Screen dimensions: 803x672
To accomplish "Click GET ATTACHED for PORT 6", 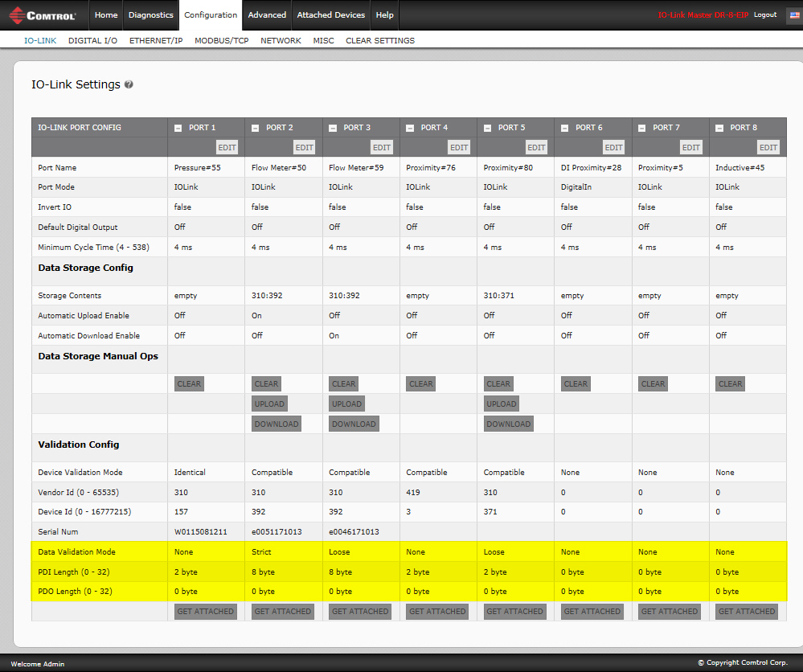I will (592, 612).
